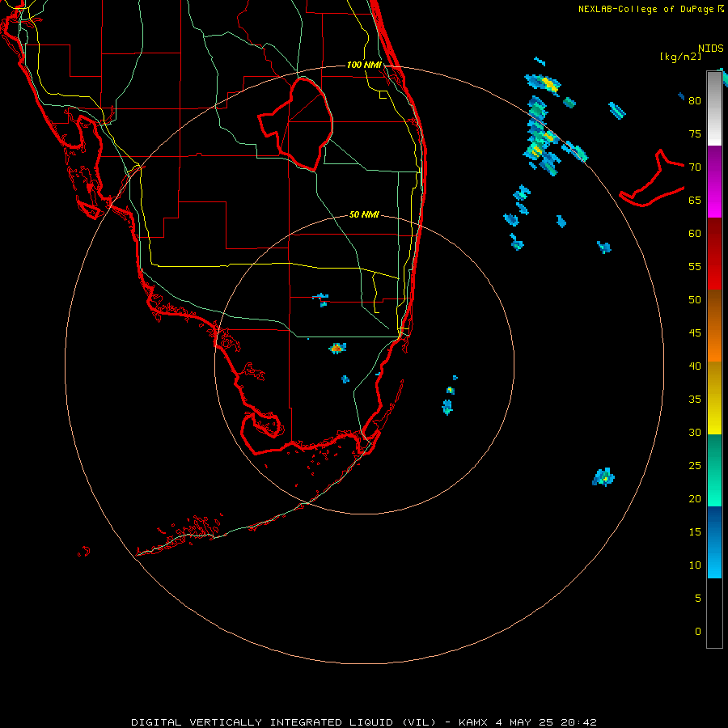728x728 pixels.
Task: Pick the gray segment of the color scale
Action: pos(714,108)
